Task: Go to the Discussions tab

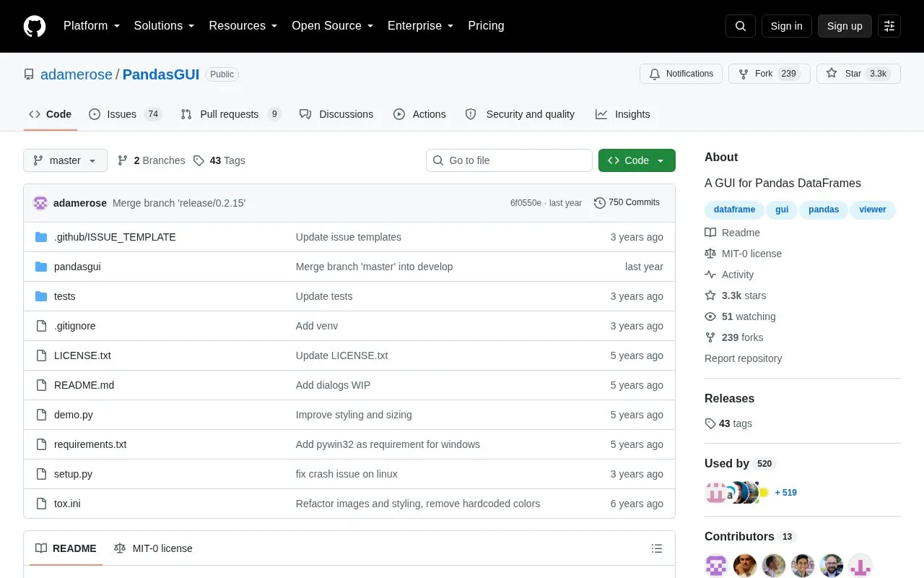Action: 336,114
